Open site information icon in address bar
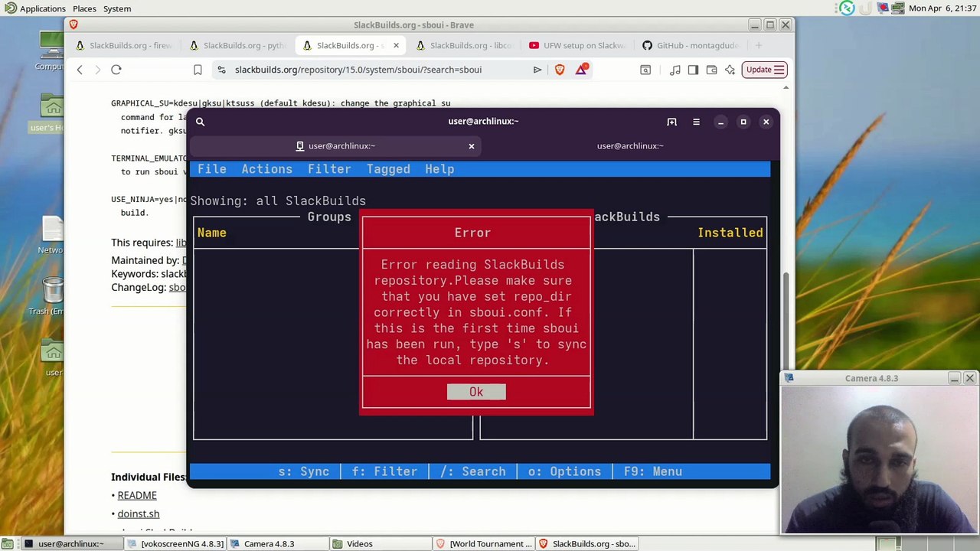 point(221,70)
